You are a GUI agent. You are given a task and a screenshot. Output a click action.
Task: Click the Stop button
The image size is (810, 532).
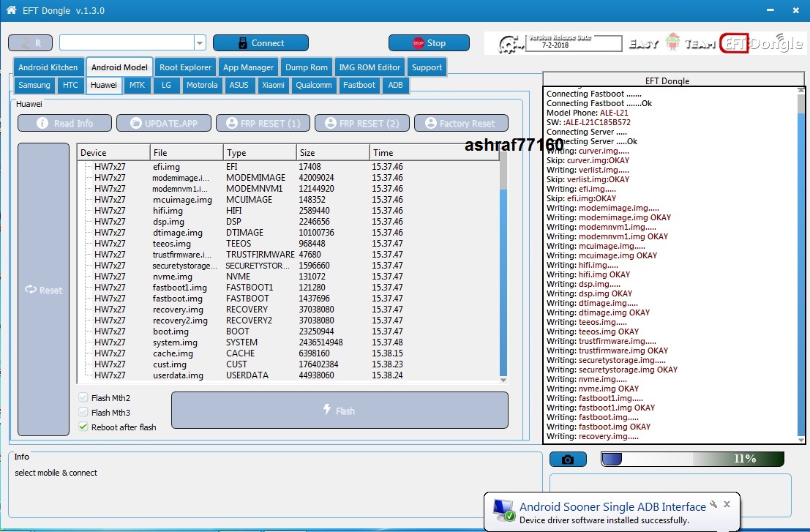429,43
